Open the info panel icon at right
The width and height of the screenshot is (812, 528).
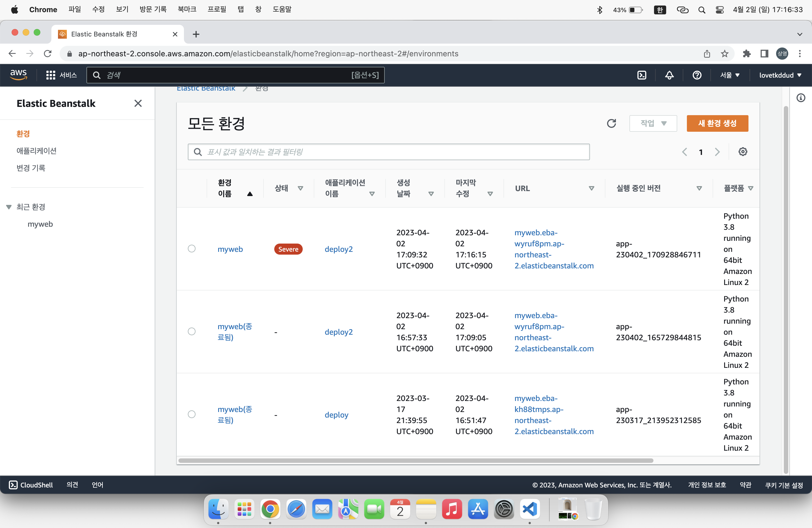tap(801, 98)
